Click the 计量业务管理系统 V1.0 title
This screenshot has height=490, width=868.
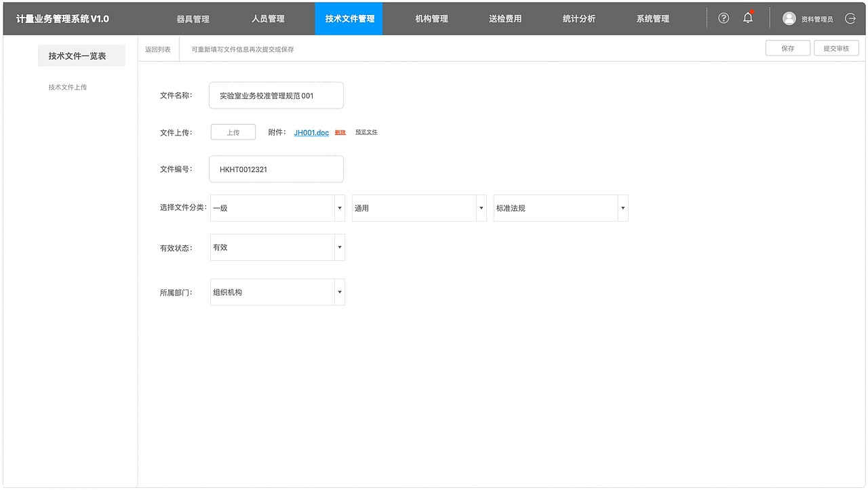coord(62,19)
